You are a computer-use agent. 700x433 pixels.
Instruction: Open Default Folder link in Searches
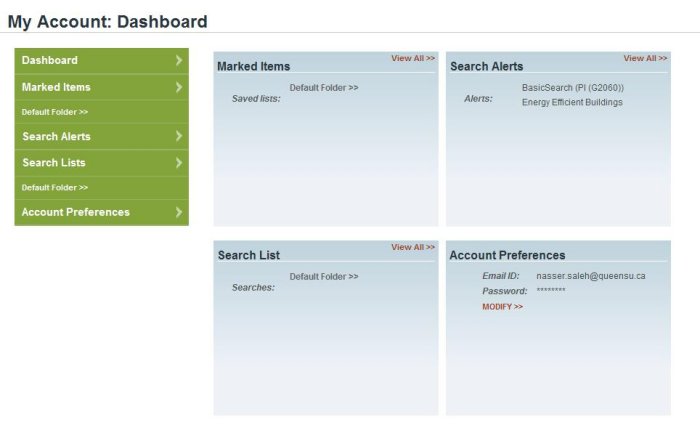click(x=324, y=277)
